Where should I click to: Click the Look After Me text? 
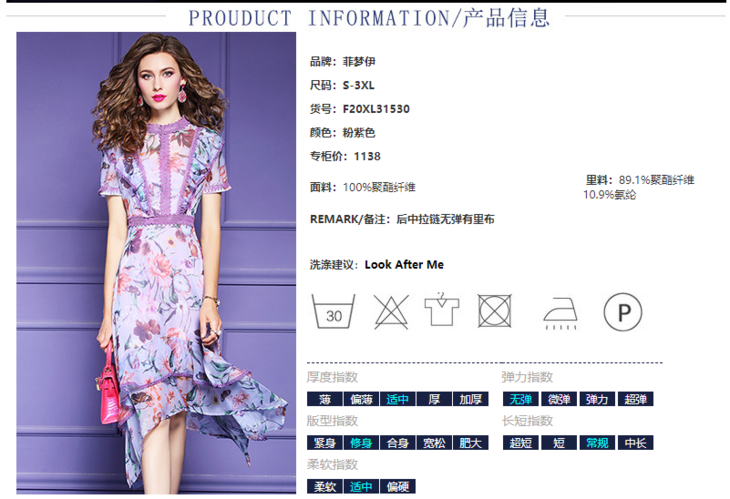click(x=404, y=264)
